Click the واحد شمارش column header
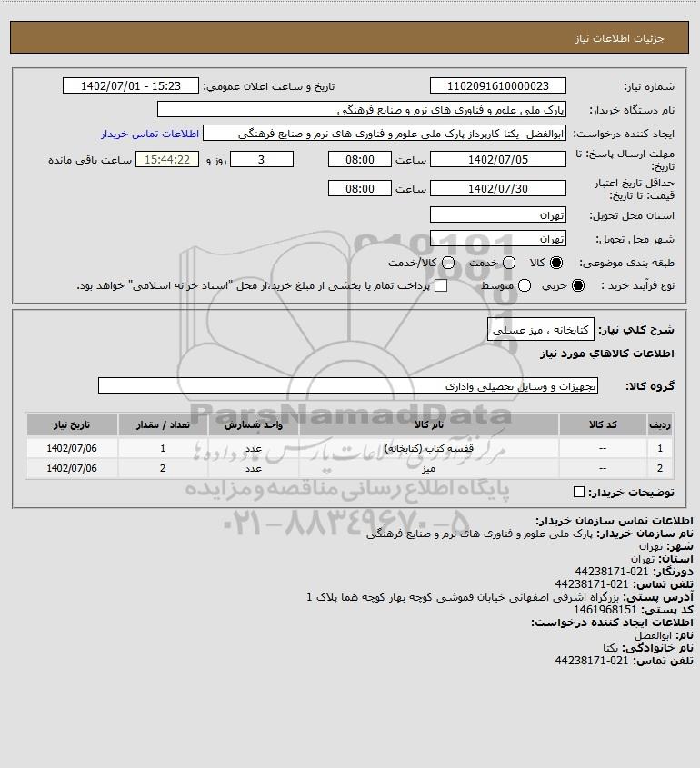 [254, 425]
